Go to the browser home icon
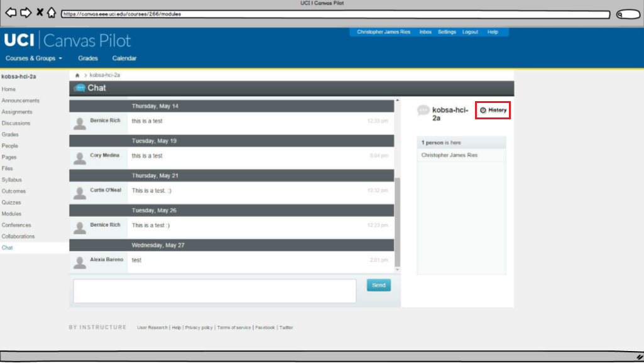The image size is (644, 363). 52,13
